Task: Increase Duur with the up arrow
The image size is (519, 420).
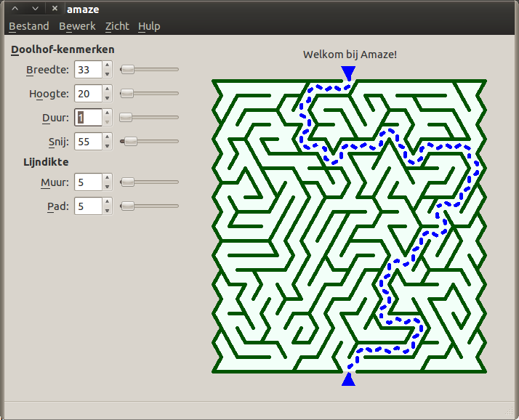Action: tap(108, 113)
